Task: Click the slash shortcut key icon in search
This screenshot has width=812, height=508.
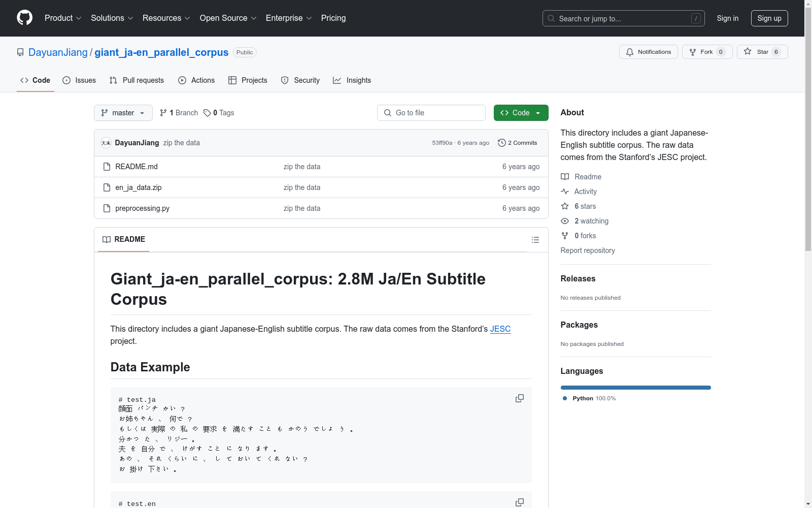Action: click(696, 18)
